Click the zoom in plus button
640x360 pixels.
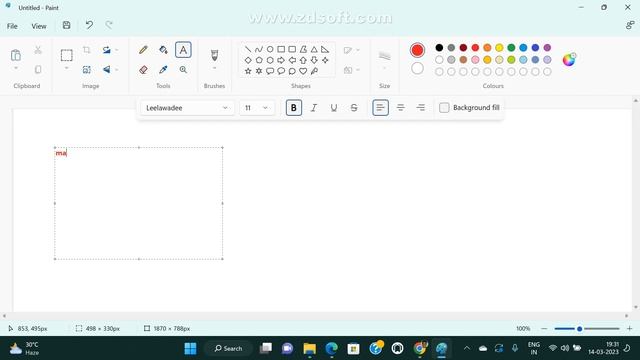(629, 329)
